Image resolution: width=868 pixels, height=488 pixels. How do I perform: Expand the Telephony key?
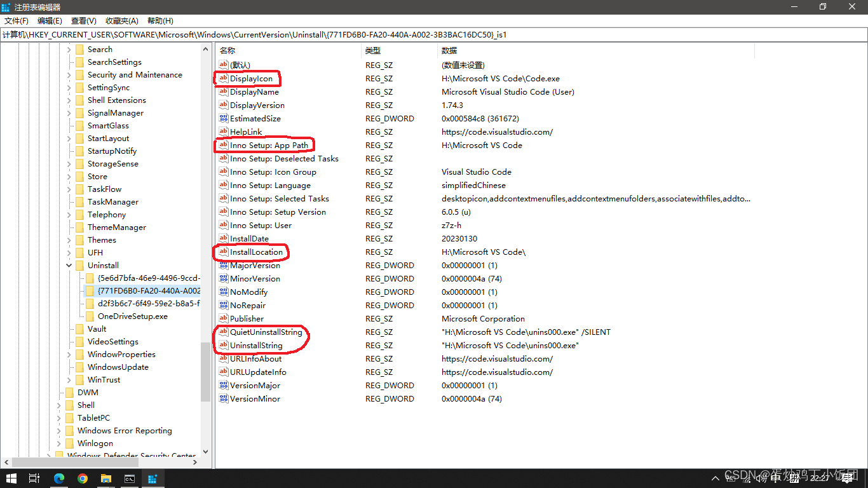(69, 214)
